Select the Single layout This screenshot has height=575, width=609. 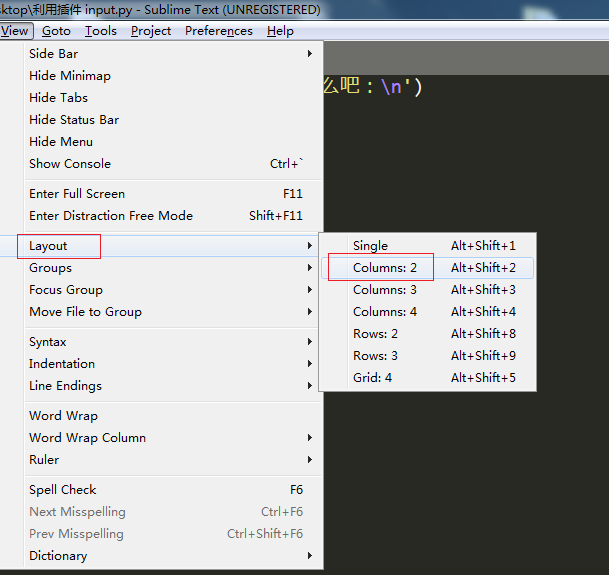[427, 246]
